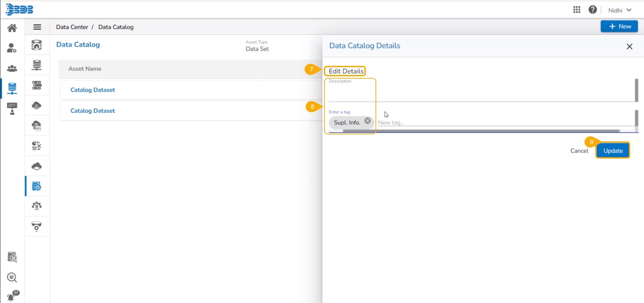Click the database search magnifier icon
Viewport: 644px width, 303px height.
click(x=12, y=277)
